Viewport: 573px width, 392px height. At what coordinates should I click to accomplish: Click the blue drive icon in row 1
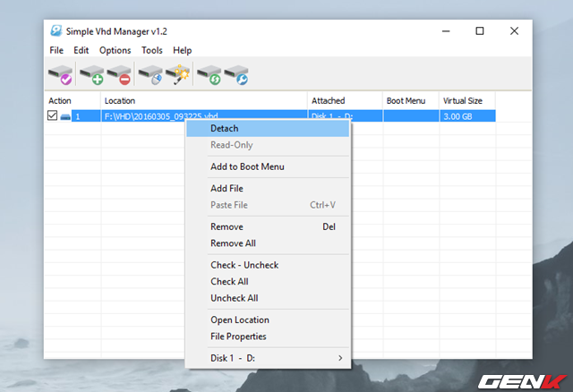point(65,116)
